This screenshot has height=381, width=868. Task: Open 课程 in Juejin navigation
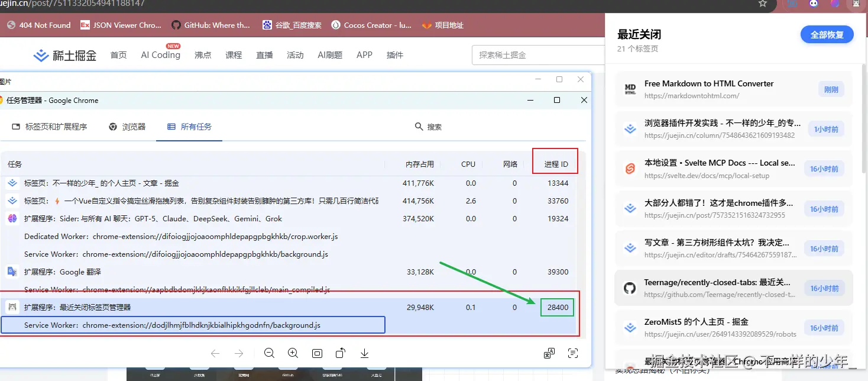(x=234, y=55)
